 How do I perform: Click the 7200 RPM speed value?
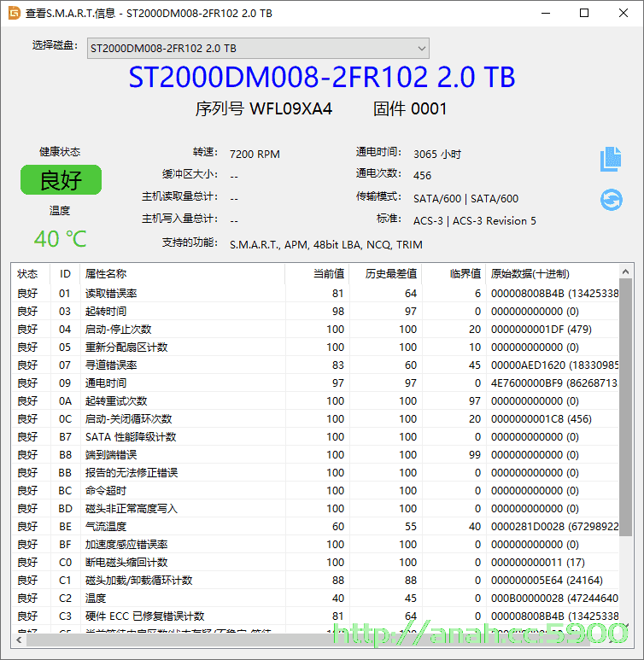pos(255,154)
